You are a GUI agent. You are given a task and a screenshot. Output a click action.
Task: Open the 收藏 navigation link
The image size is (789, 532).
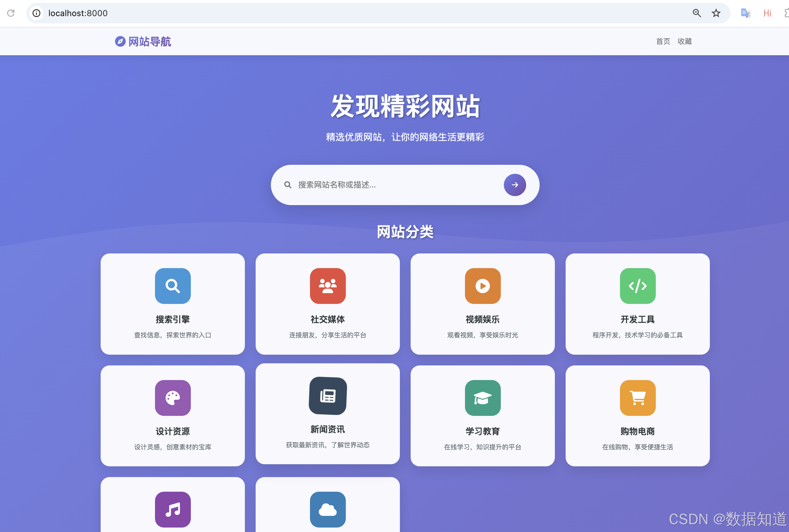684,41
